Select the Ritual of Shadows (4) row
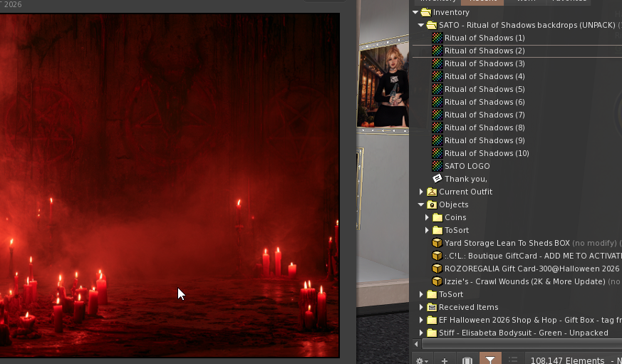622x364 pixels. (517, 76)
